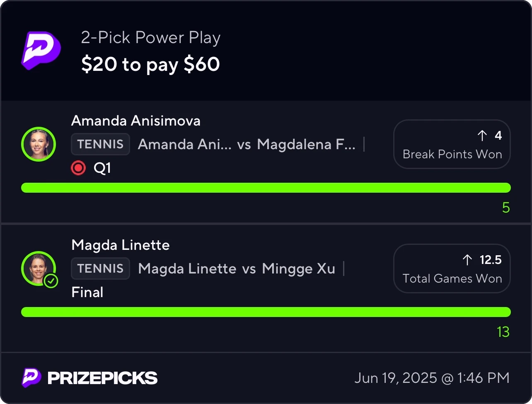
Task: Click the up arrow next to 12.5
Action: pyautogui.click(x=467, y=260)
